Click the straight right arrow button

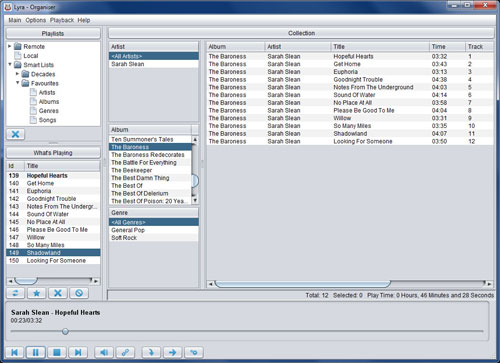(172, 352)
